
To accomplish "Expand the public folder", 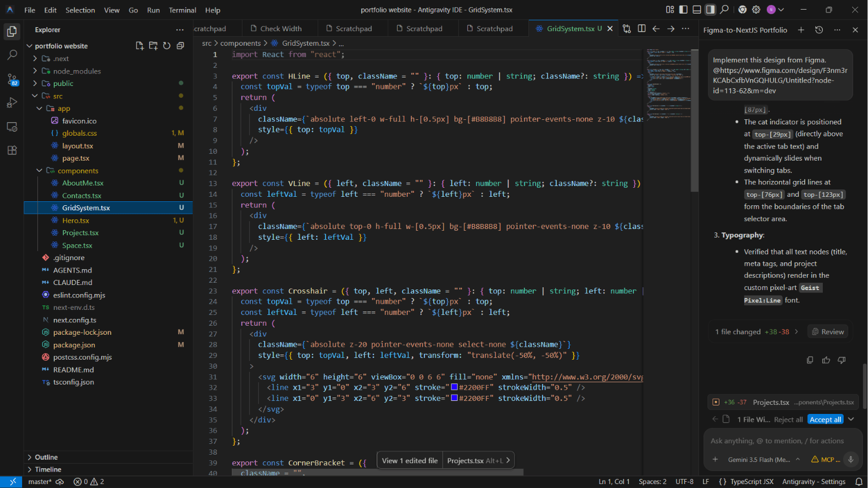I will [35, 83].
